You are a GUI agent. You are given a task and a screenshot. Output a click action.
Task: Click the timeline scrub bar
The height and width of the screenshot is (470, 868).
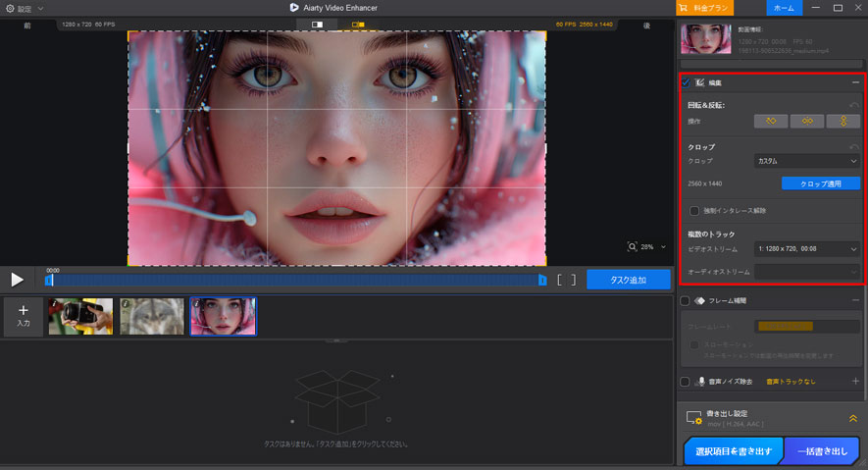[296, 280]
